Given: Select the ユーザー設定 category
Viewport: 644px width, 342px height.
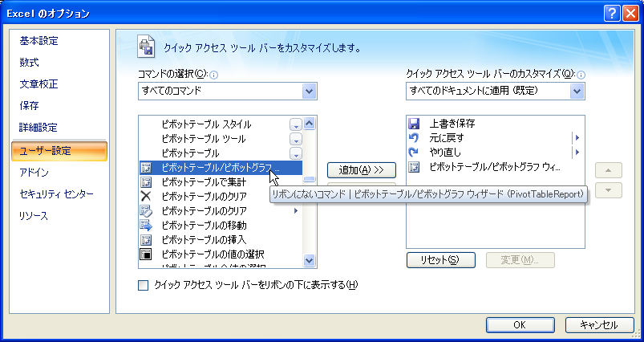Looking at the screenshot, I should (x=59, y=151).
